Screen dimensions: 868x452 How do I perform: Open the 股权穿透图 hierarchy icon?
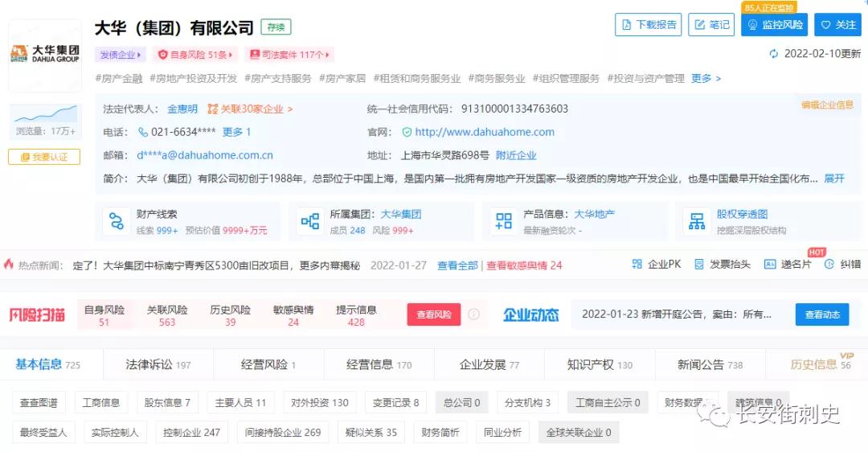pos(697,221)
